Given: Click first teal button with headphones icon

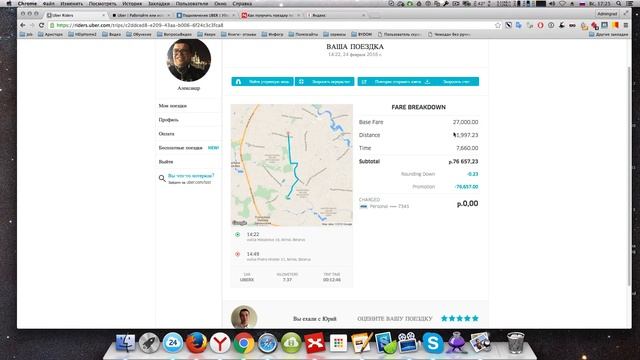Looking at the screenshot, I should coord(262,82).
